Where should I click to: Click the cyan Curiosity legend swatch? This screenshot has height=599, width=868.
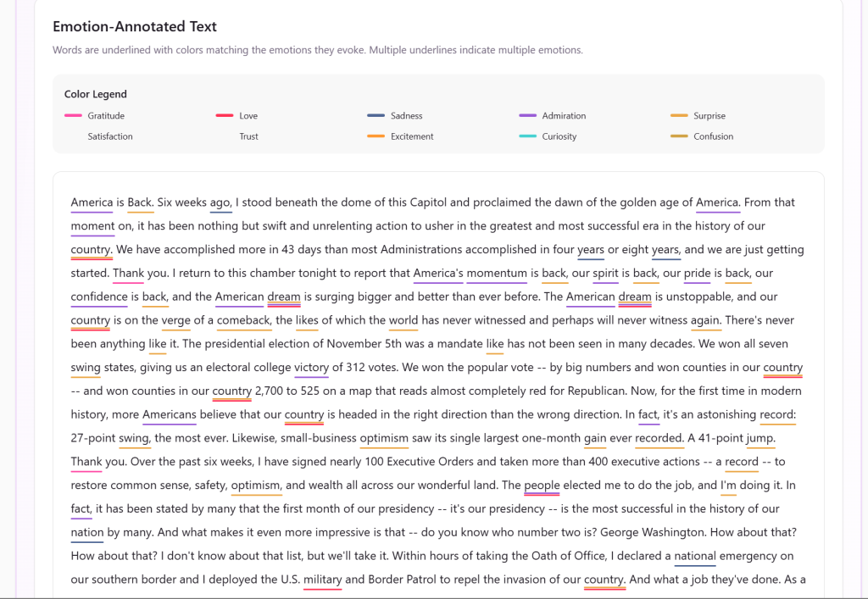click(527, 136)
